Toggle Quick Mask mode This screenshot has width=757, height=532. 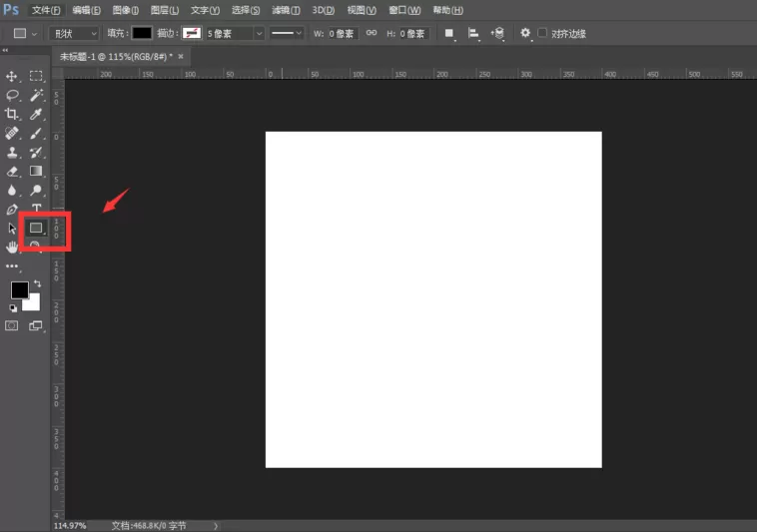(12, 326)
